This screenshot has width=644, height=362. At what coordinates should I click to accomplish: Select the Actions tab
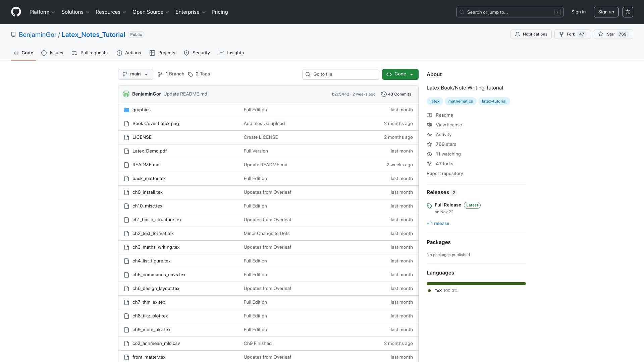pyautogui.click(x=129, y=53)
